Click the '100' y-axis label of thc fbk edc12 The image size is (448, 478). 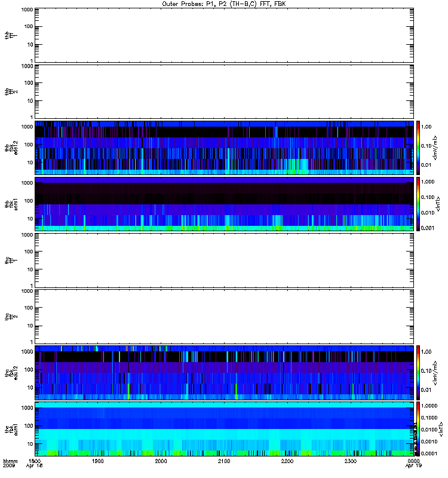(x=29, y=370)
